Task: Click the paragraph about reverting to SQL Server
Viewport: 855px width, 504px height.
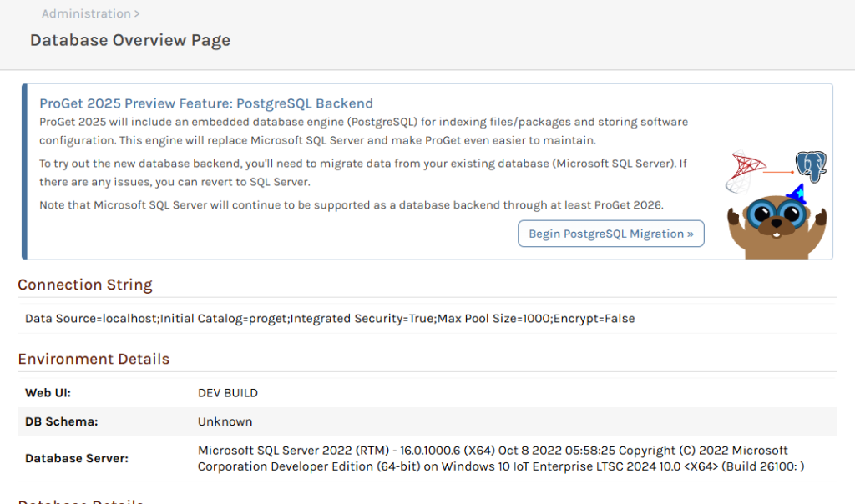Action: pyautogui.click(x=363, y=173)
